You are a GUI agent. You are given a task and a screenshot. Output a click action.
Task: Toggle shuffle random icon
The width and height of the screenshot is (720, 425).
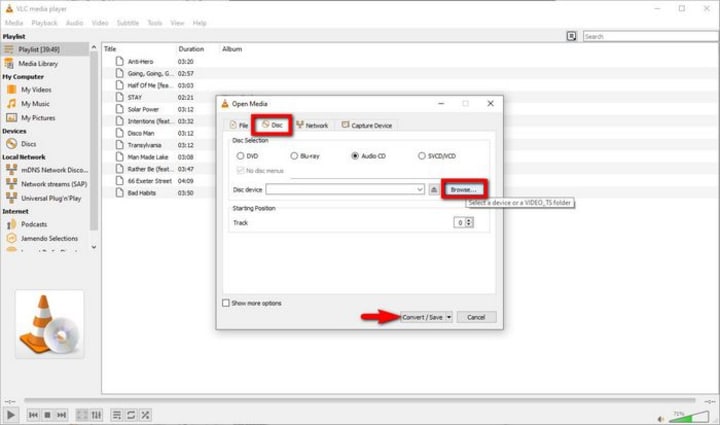145,415
